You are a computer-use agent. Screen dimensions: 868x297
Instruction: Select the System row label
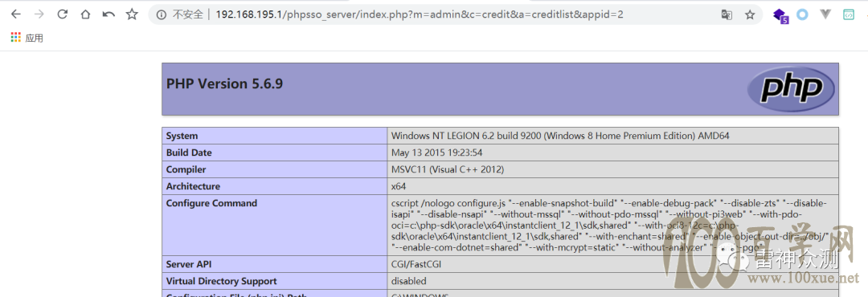click(182, 136)
